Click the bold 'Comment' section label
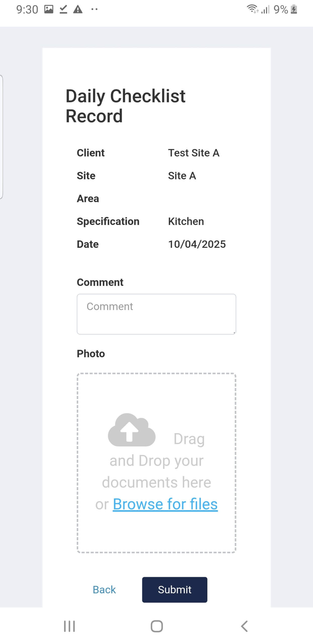This screenshot has width=313, height=644. (100, 282)
